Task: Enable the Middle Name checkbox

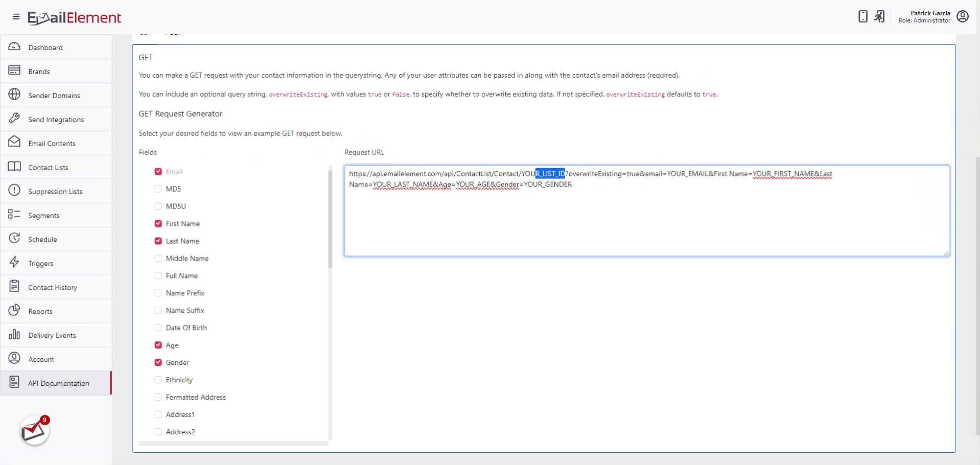Action: tap(158, 259)
